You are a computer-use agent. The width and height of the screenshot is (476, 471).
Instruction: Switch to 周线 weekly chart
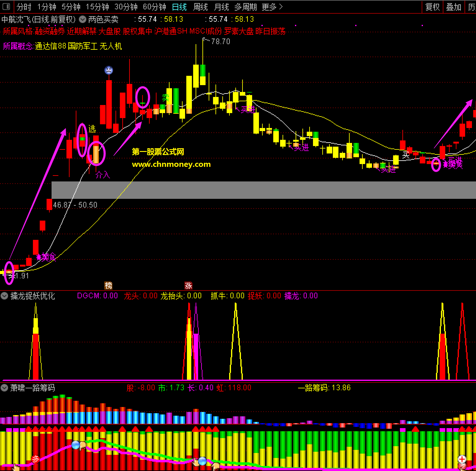pos(200,7)
